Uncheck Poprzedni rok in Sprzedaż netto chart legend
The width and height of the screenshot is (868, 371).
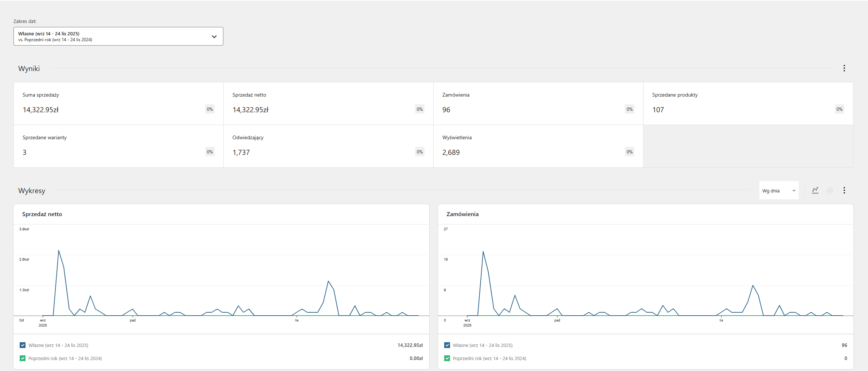[23, 358]
